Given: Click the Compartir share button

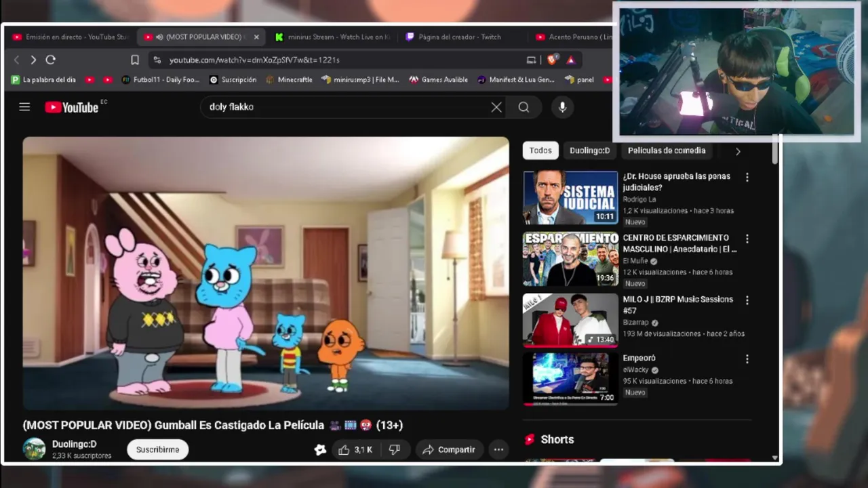Looking at the screenshot, I should click(448, 449).
